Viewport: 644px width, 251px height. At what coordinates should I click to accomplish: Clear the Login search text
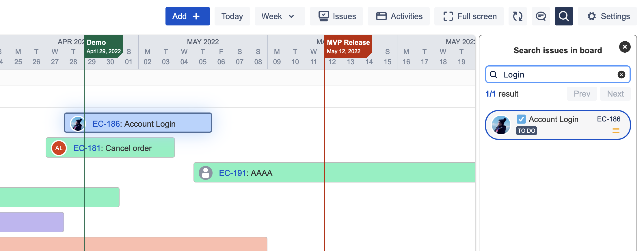pyautogui.click(x=621, y=75)
